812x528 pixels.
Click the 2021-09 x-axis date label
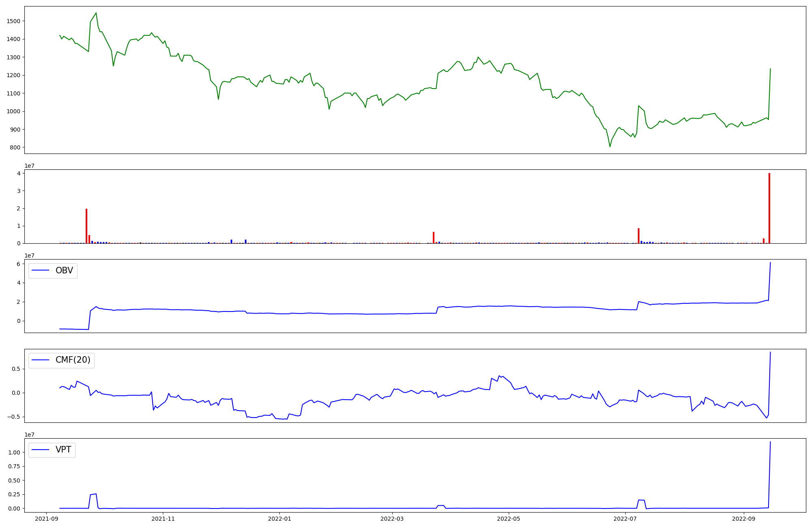click(x=46, y=519)
